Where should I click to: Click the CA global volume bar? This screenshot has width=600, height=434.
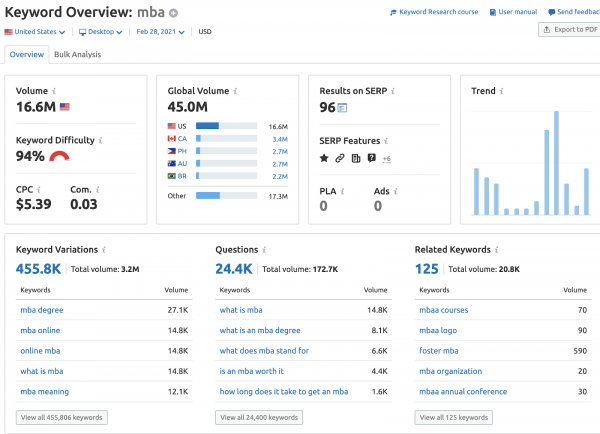[227, 139]
